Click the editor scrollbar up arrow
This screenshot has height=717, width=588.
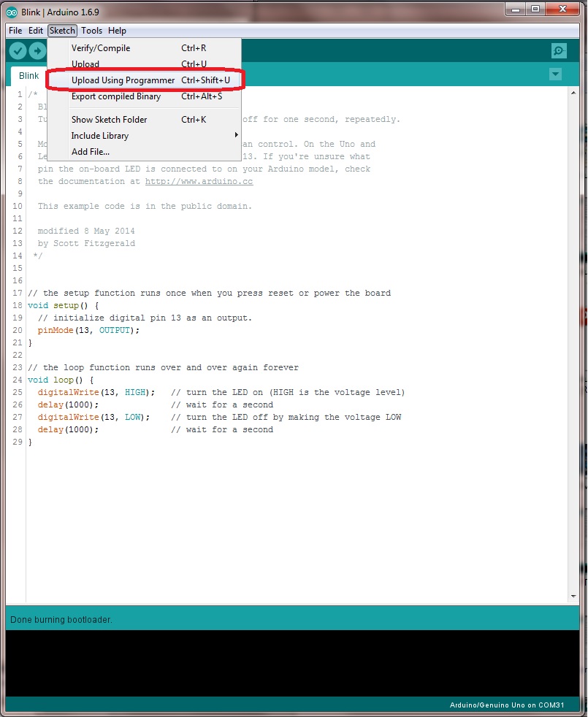coord(573,93)
